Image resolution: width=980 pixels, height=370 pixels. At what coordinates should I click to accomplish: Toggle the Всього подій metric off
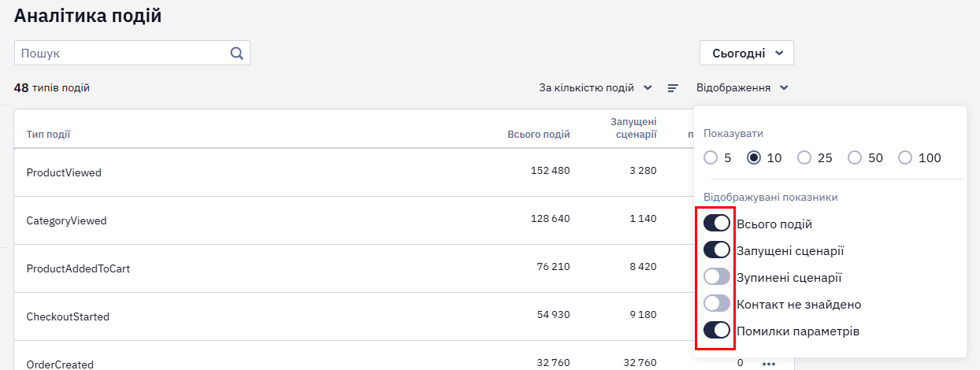[717, 223]
